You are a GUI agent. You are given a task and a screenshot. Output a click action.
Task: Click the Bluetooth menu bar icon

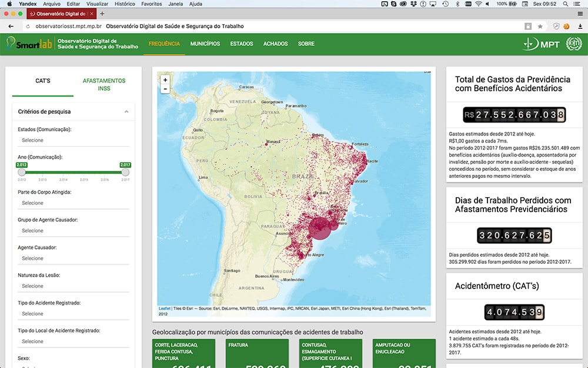[x=457, y=4]
